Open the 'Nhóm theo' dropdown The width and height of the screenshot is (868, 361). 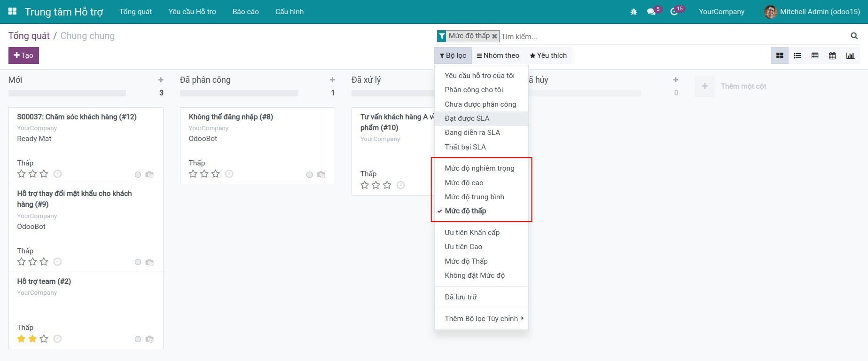498,55
